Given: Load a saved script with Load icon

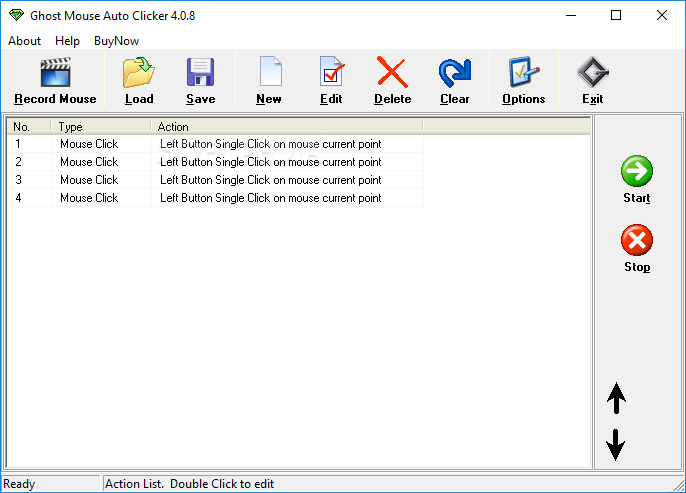Looking at the screenshot, I should point(139,72).
